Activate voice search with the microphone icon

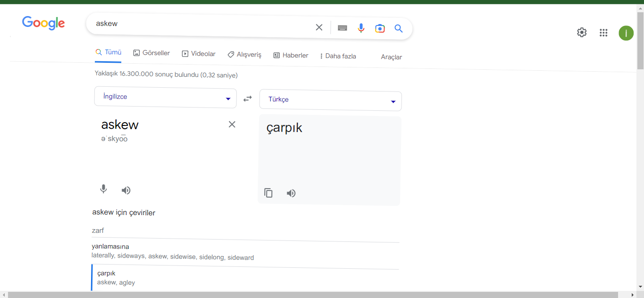click(x=361, y=27)
